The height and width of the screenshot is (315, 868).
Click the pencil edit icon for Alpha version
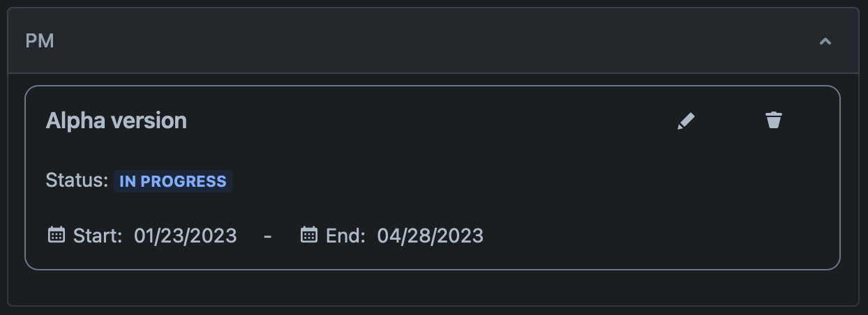pos(686,121)
